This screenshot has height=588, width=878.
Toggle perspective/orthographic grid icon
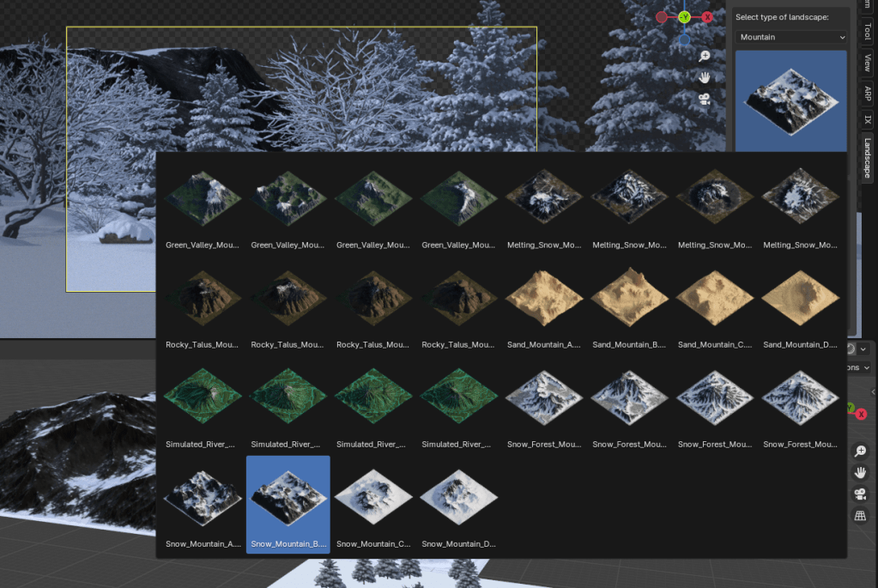point(860,516)
